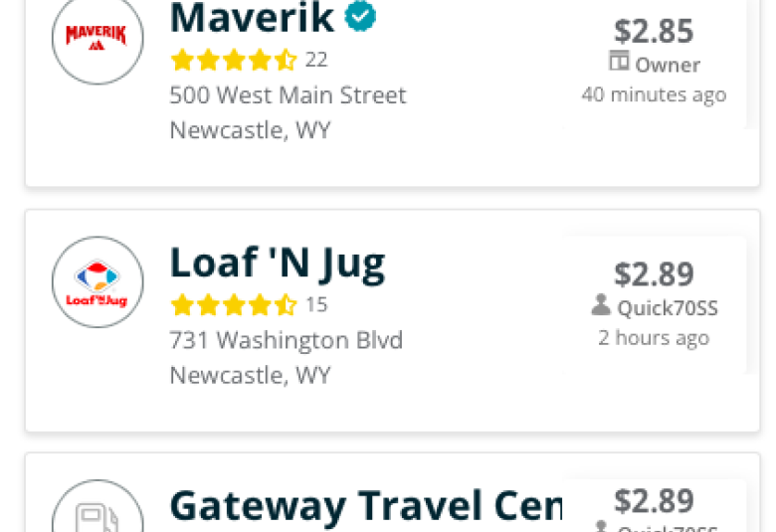Click the Maverik logo icon

pyautogui.click(x=97, y=39)
